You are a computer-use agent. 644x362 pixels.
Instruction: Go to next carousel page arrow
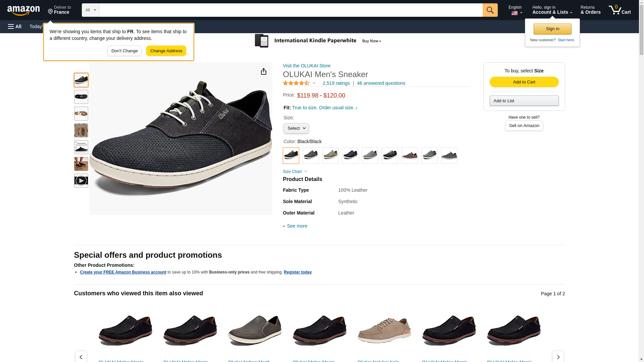coord(558,357)
